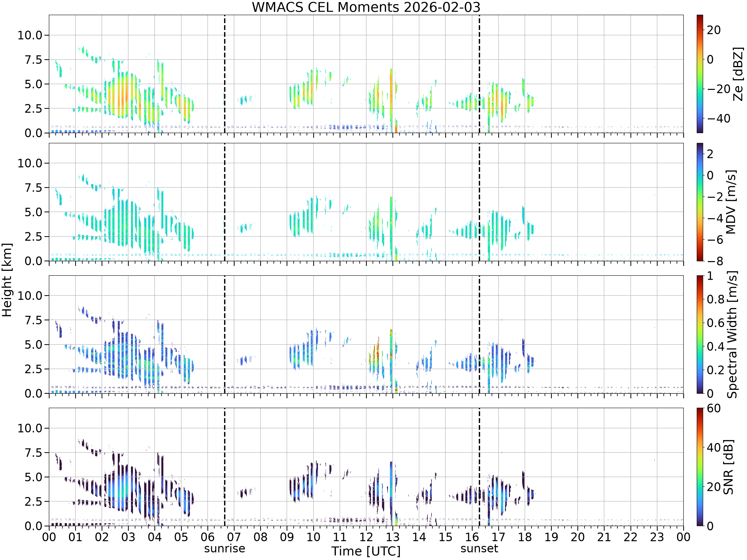Click the 10.0 height tick in the top panel

click(x=30, y=35)
